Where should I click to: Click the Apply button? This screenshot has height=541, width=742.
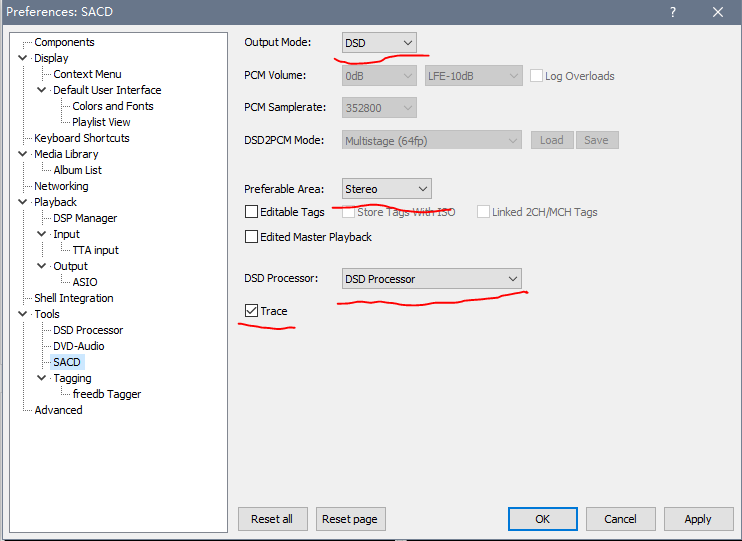697,519
